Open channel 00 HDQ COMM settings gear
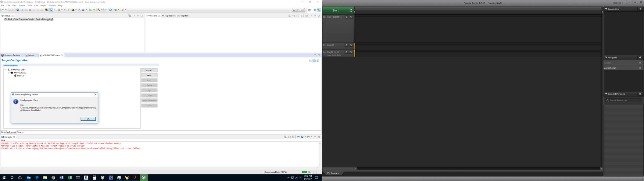644x181 pixels. [x=346, y=17]
